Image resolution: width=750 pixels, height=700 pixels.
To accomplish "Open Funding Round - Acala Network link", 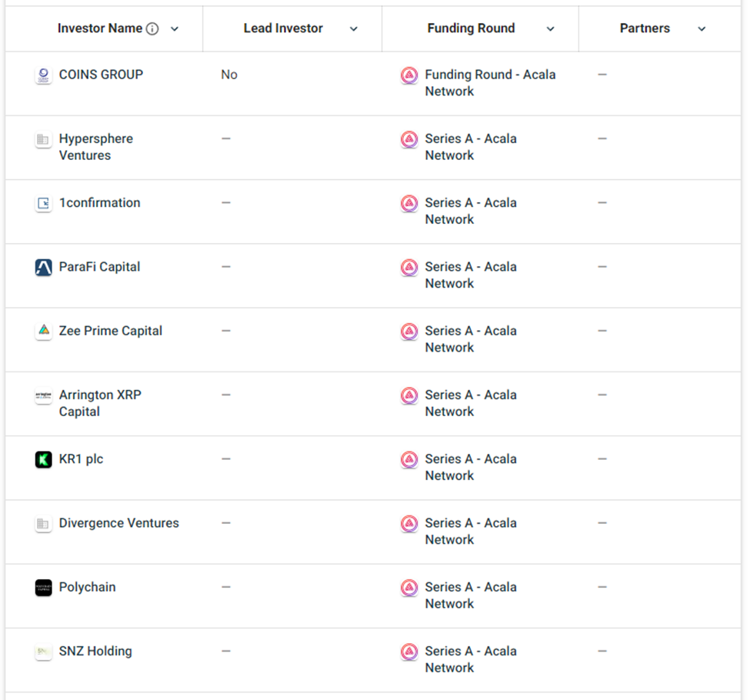I will [490, 83].
